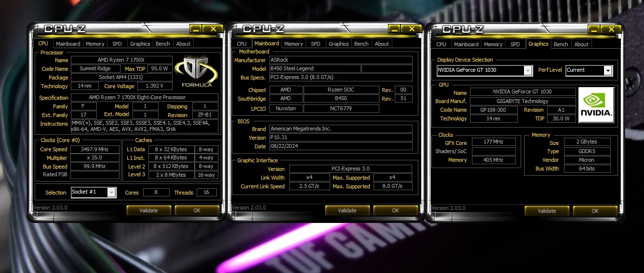The height and width of the screenshot is (273, 644).
Task: Open About tab in right window
Action: (581, 44)
